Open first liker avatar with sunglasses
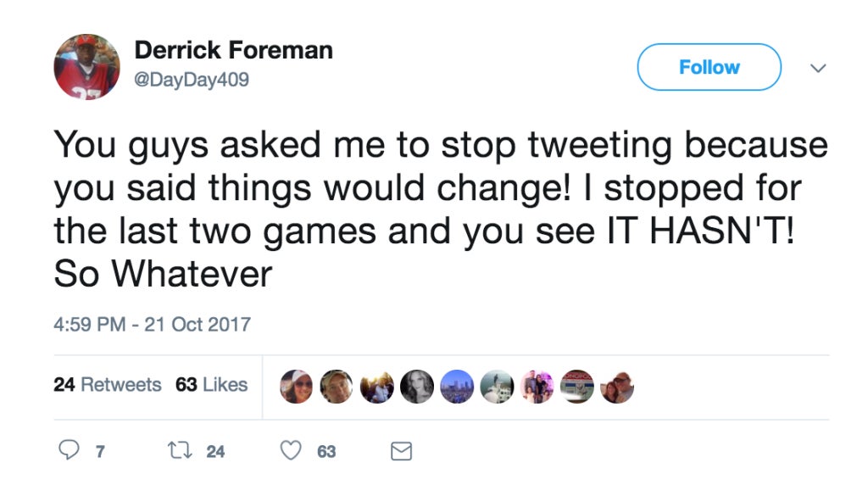Screen dimensions: 868x496 point(296,387)
